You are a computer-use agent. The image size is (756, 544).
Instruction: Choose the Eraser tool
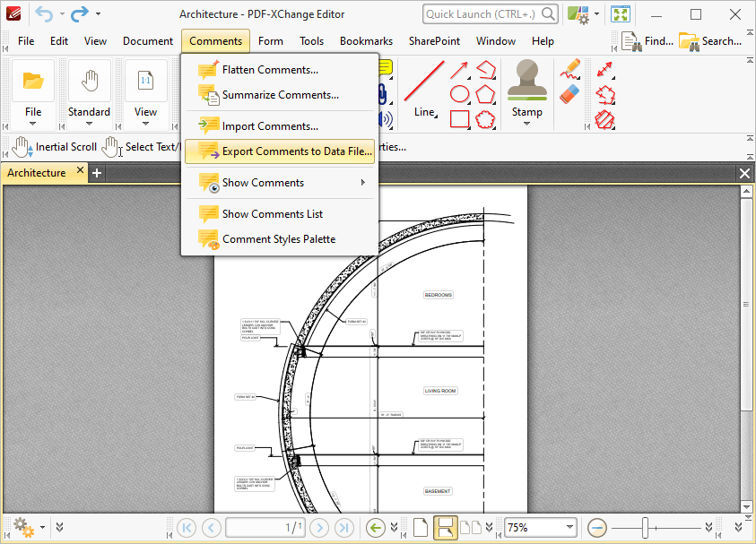pyautogui.click(x=569, y=94)
